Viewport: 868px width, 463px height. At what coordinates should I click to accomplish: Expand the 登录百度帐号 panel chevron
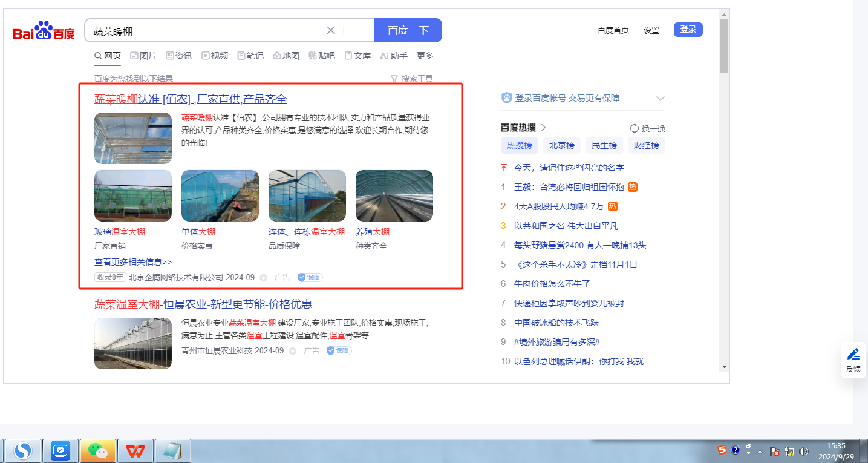click(x=661, y=99)
